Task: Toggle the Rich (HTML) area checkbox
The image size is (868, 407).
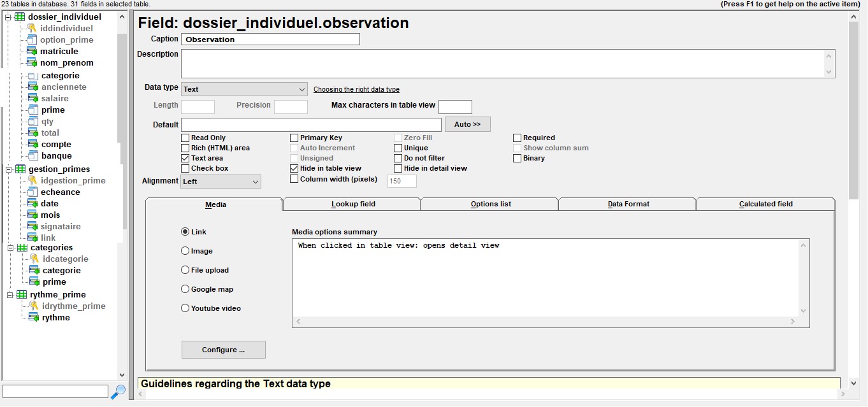Action: coord(185,148)
